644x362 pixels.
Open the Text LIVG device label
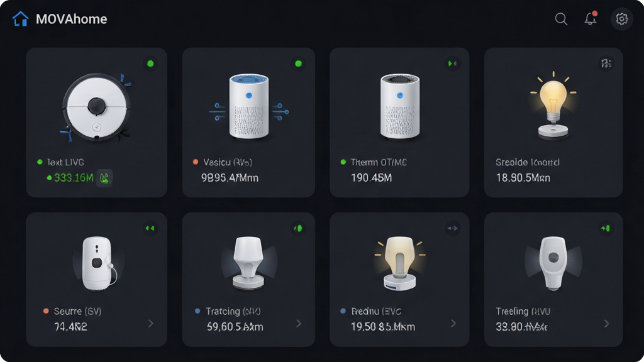click(65, 162)
